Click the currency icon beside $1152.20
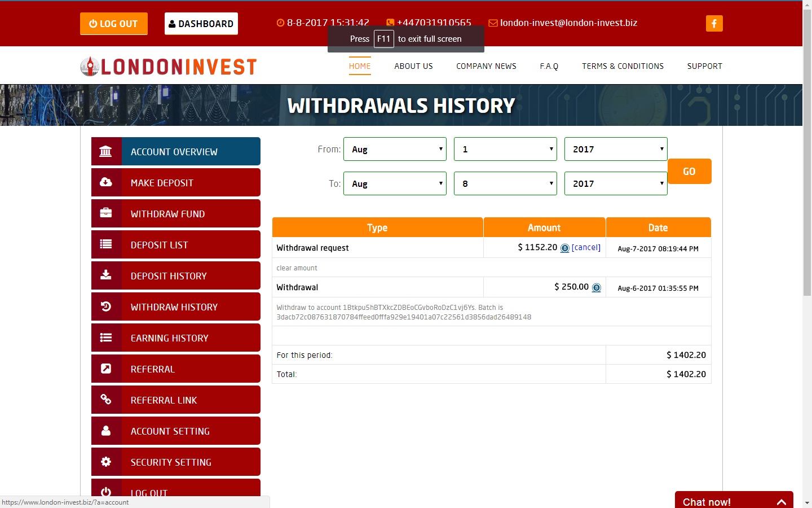This screenshot has width=812, height=508. (564, 248)
